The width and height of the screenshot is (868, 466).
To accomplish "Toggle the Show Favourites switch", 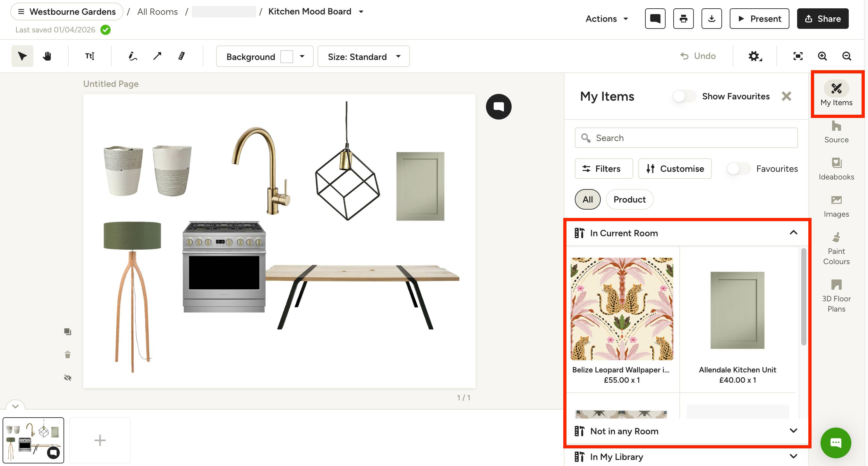I will tap(684, 96).
